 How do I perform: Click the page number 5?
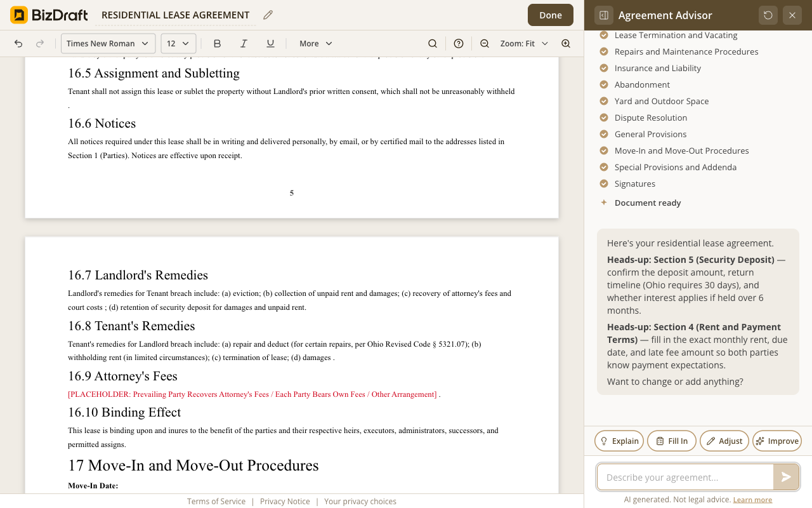coord(292,193)
